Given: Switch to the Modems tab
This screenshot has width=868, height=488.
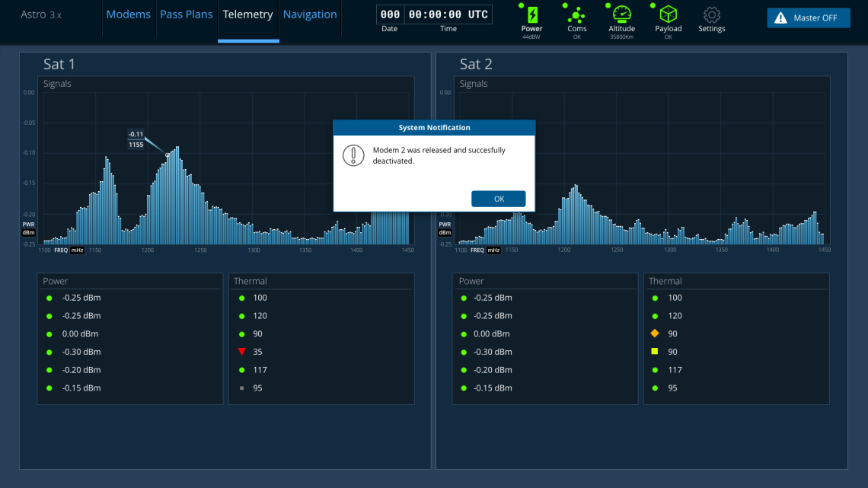Looking at the screenshot, I should pyautogui.click(x=128, y=14).
